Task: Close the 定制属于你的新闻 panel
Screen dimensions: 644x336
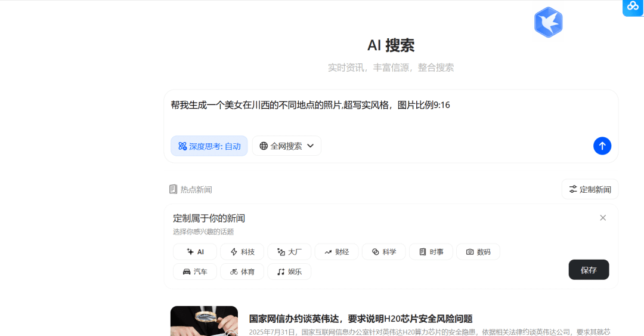Action: pyautogui.click(x=603, y=218)
